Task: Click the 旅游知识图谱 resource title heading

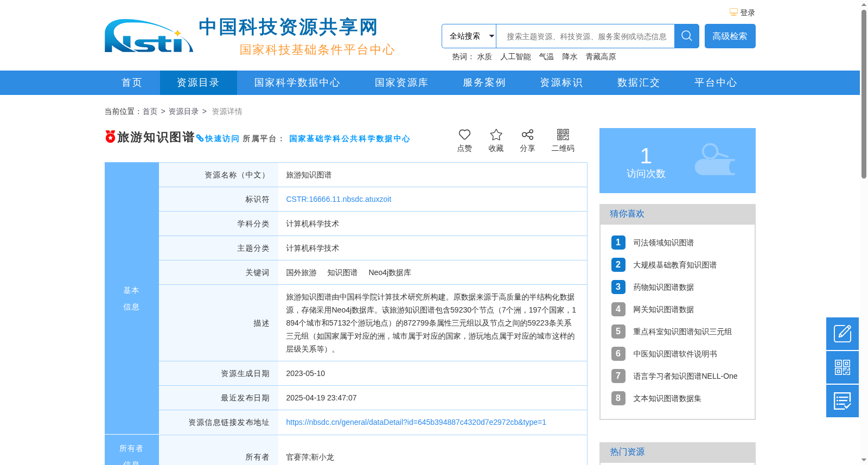Action: [x=156, y=137]
